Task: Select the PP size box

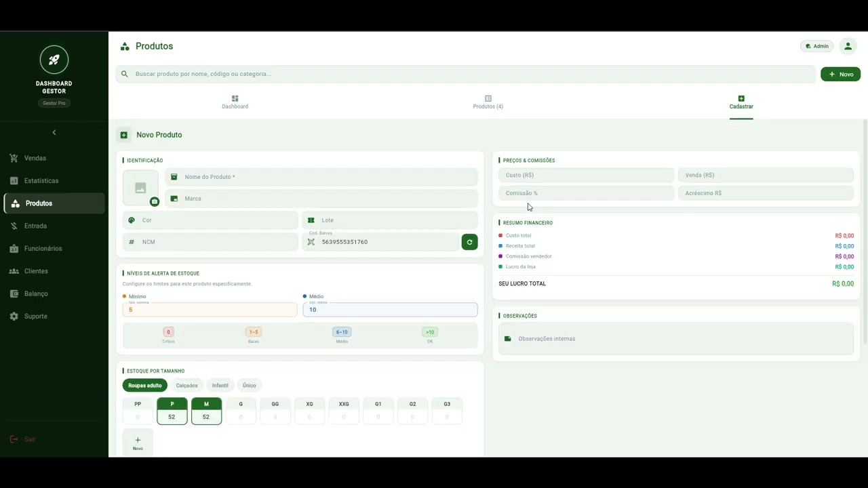Action: [138, 411]
